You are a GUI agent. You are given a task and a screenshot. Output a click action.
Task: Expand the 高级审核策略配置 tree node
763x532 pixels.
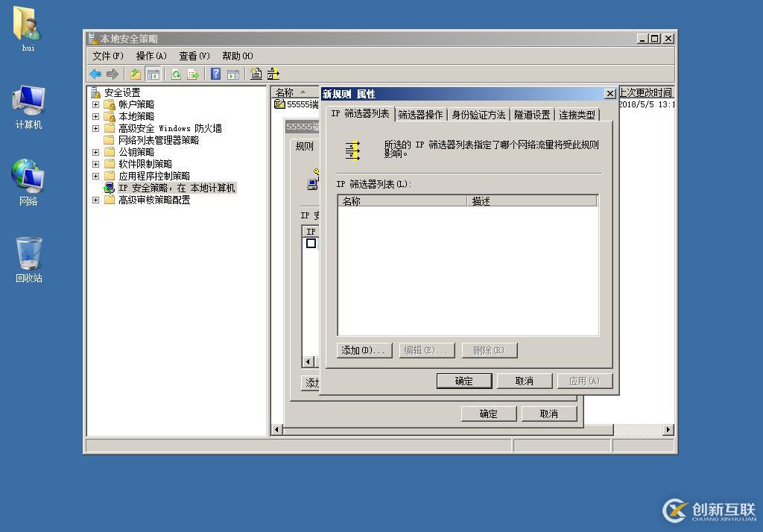[x=96, y=200]
